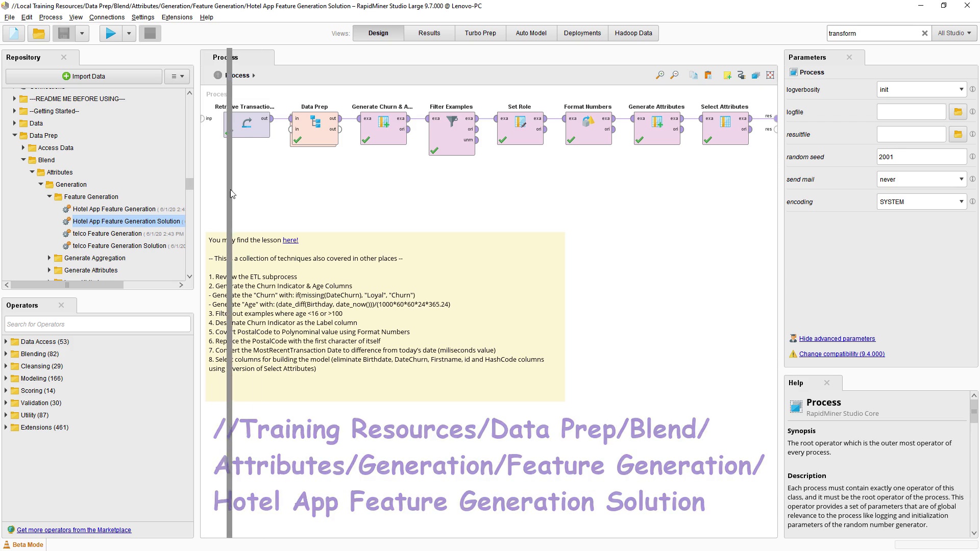The image size is (980, 551).
Task: Click the stop process button
Action: pos(150,34)
